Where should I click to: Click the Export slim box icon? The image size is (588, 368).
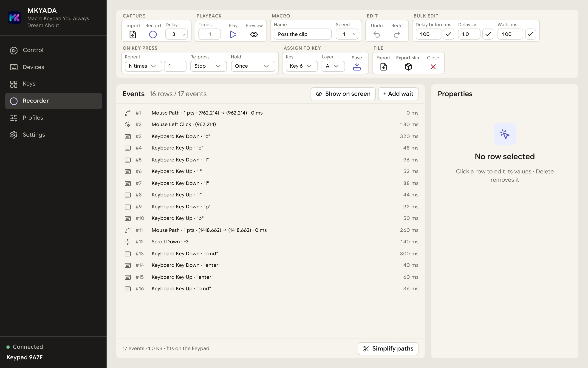[x=408, y=67]
